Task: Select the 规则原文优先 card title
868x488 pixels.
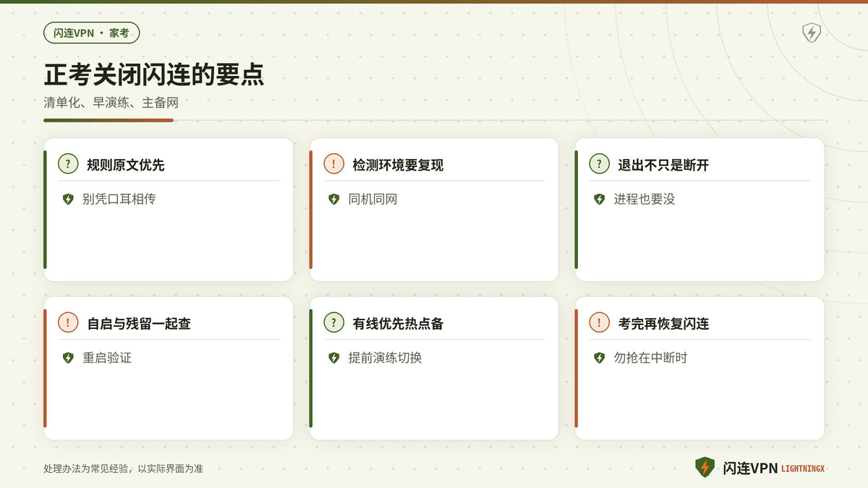Action: [x=126, y=165]
